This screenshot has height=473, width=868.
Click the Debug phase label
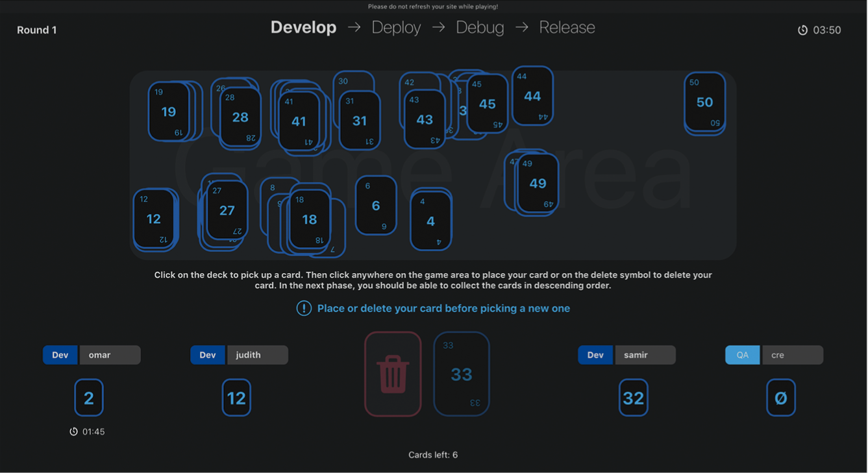480,27
